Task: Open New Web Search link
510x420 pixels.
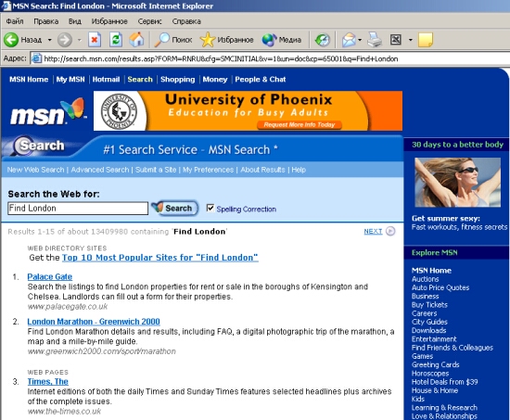Action: [x=35, y=170]
